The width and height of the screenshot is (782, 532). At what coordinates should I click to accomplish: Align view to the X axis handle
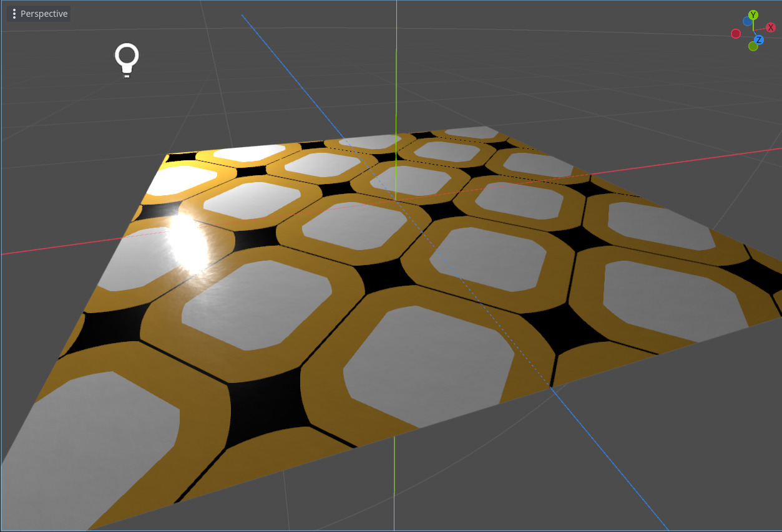(x=771, y=27)
